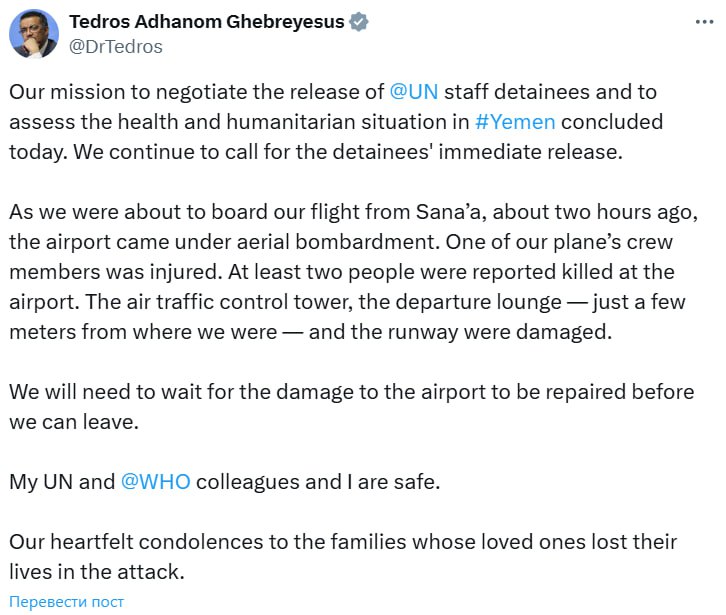Viewport: 726px width, 615px height.
Task: Click the 'colleagues and I are safe' text
Action: point(318,481)
